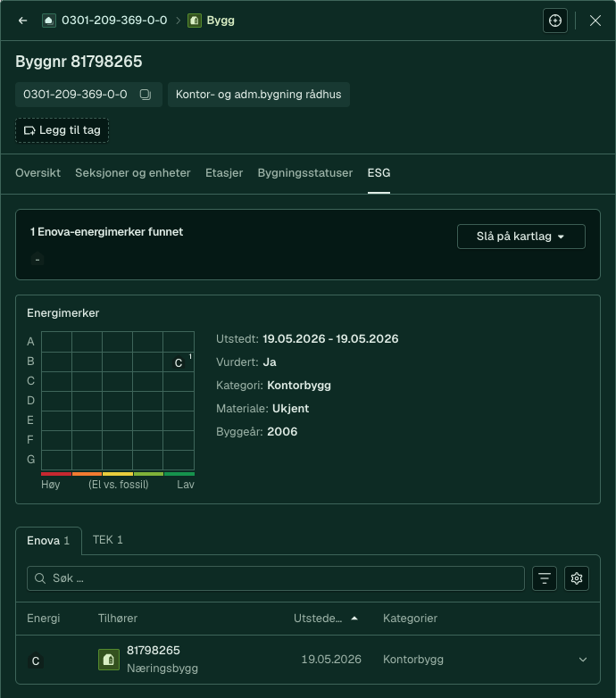The height and width of the screenshot is (698, 616).
Task: Click the dash energy label badge under Enova header
Action: click(x=37, y=259)
